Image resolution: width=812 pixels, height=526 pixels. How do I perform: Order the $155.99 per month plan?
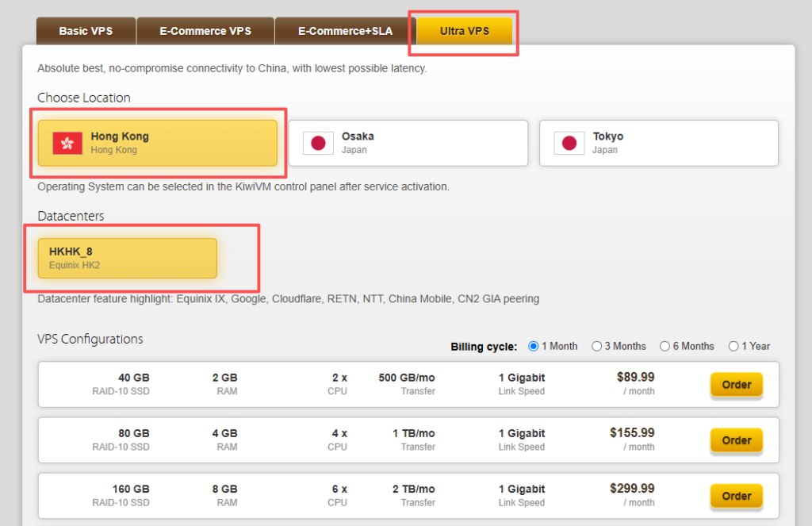pos(736,440)
